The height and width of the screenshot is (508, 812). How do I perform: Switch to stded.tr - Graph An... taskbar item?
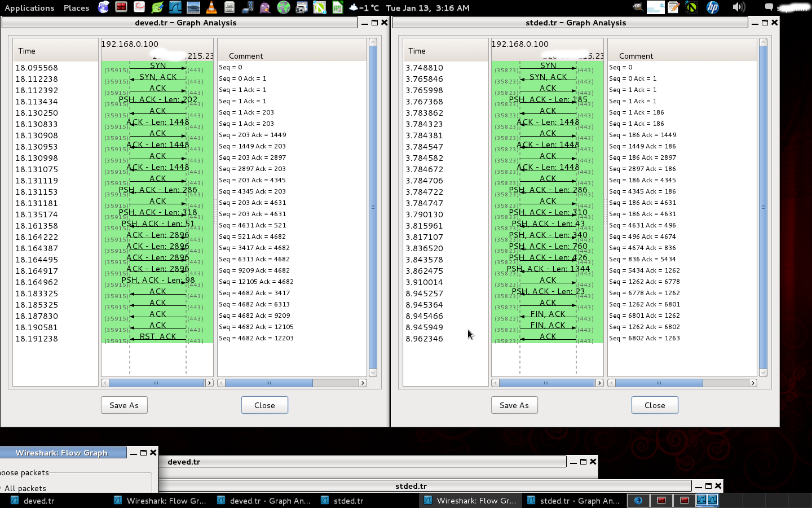pyautogui.click(x=574, y=501)
